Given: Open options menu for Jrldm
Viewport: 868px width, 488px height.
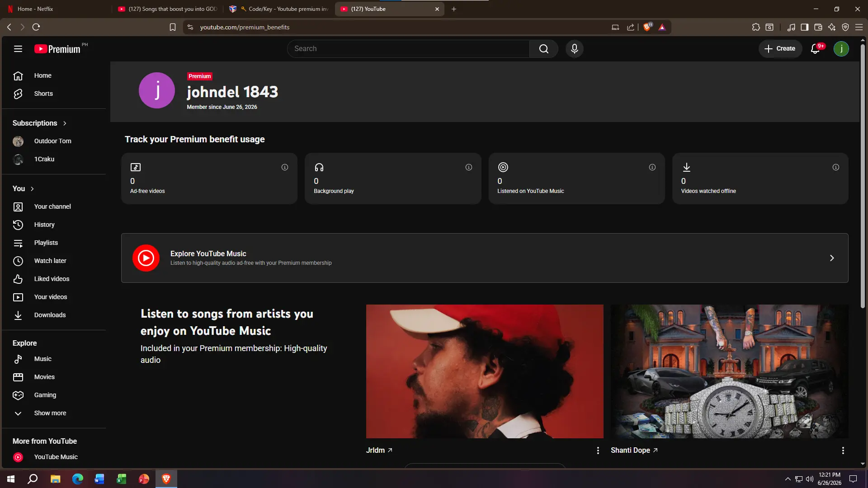Looking at the screenshot, I should pyautogui.click(x=598, y=450).
